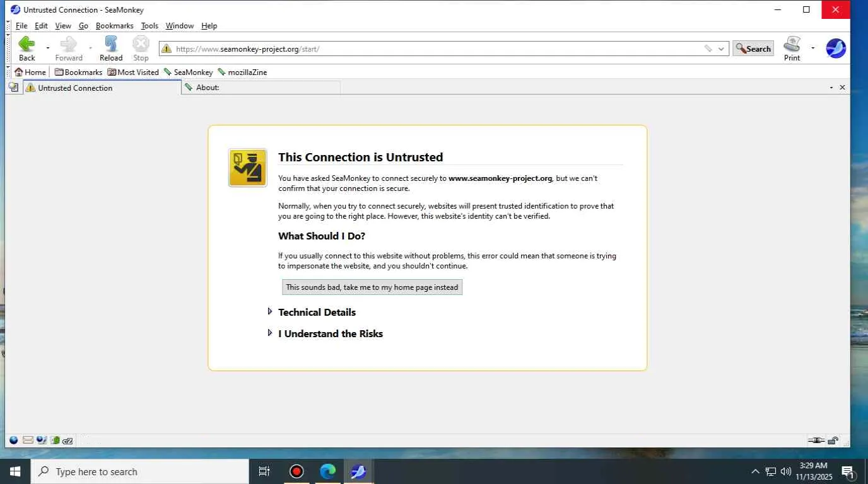Open the mozillaZine bookmark link
This screenshot has width=868, height=484.
pos(242,72)
